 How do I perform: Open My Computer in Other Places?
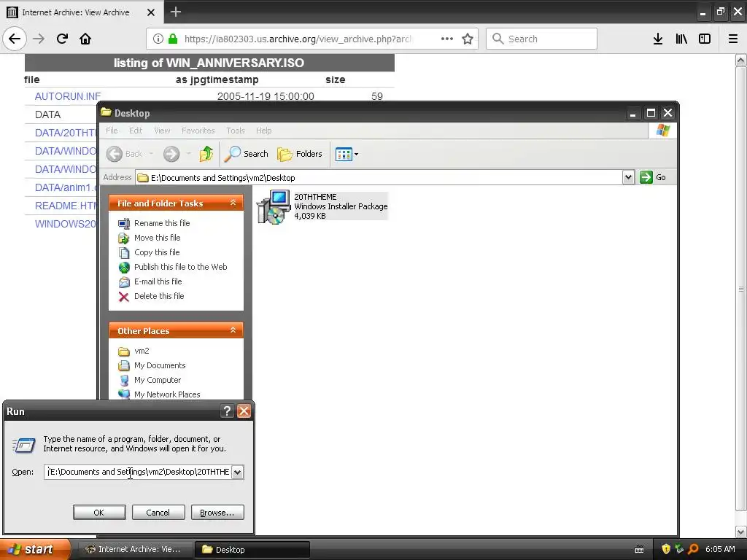158,380
